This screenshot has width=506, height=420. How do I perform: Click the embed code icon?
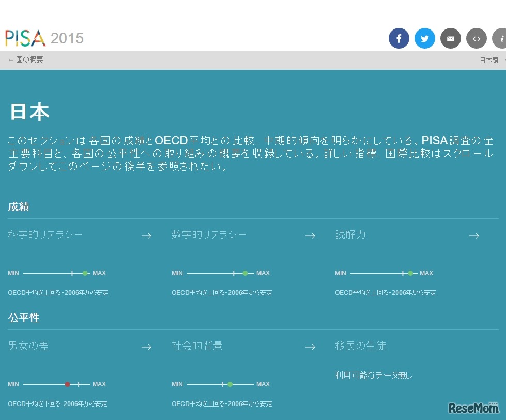click(476, 38)
